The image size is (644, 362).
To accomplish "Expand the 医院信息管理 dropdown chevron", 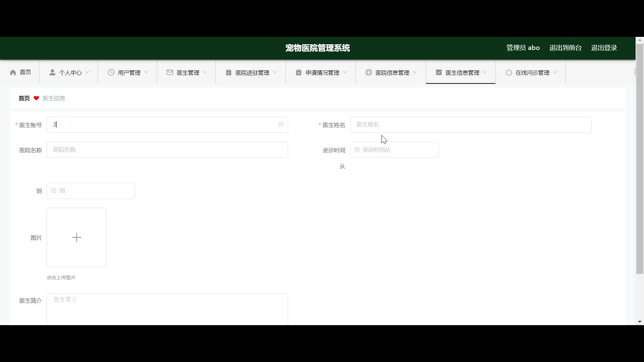I will coord(415,72).
